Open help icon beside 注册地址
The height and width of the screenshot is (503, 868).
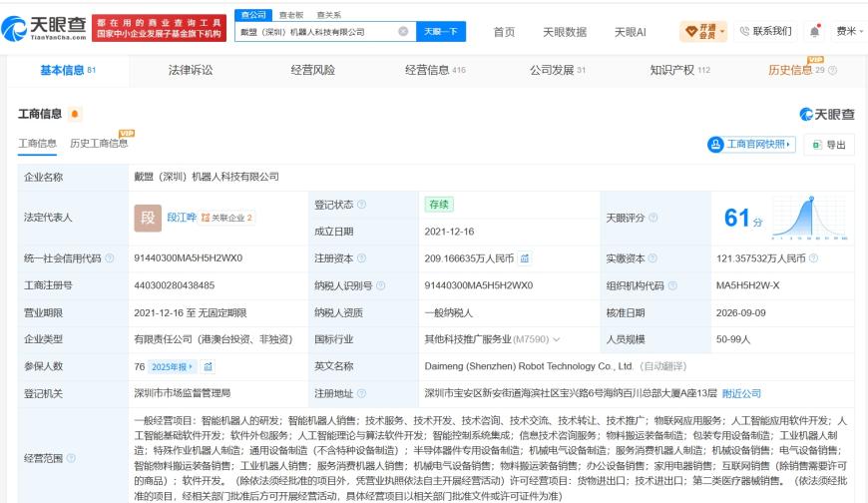361,393
